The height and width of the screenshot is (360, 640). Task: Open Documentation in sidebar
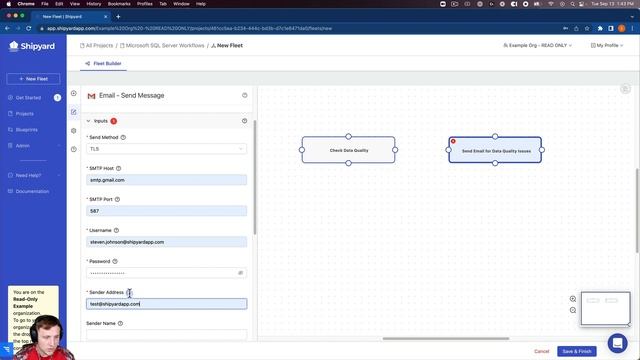pos(32,191)
